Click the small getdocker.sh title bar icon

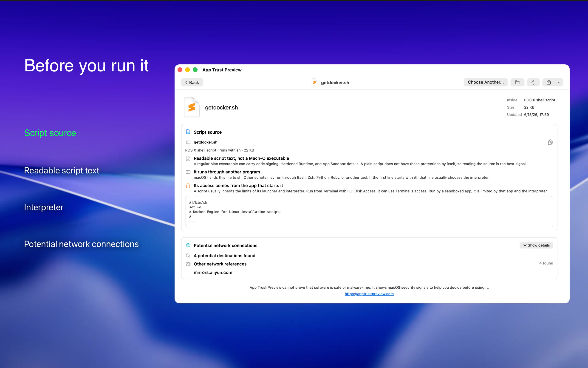point(314,82)
